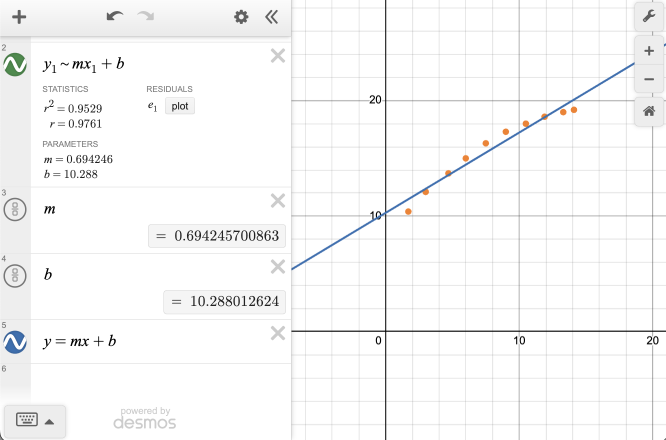This screenshot has height=440, width=666.
Task: Show the on-screen keyboard
Action: pyautogui.click(x=26, y=421)
